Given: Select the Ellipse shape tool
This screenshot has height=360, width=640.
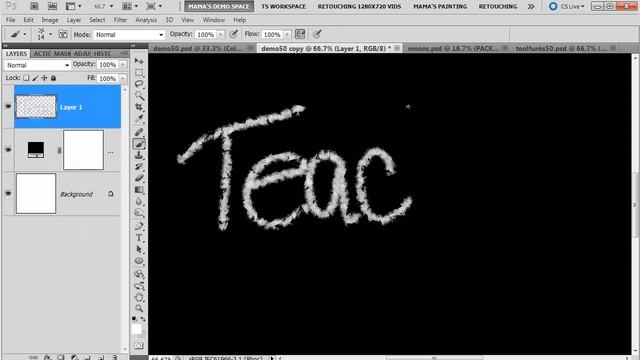Looking at the screenshot, I should click(x=139, y=260).
